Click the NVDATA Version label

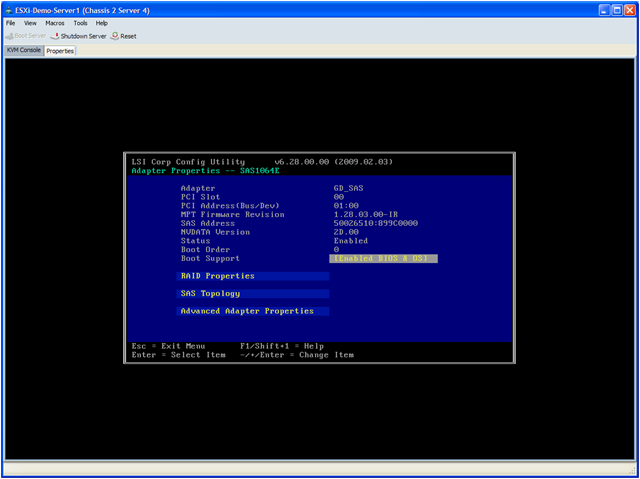pos(215,232)
